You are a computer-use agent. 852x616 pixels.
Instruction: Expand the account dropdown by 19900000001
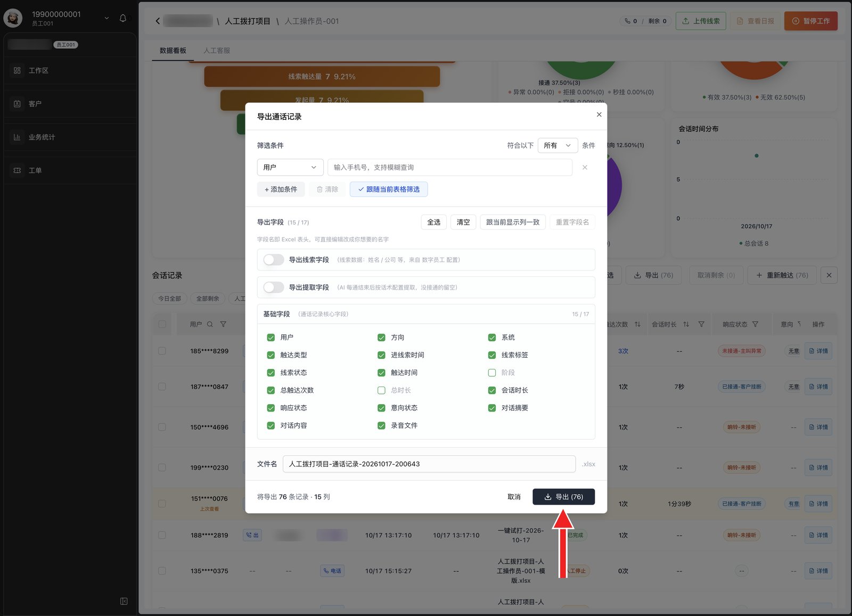[106, 18]
